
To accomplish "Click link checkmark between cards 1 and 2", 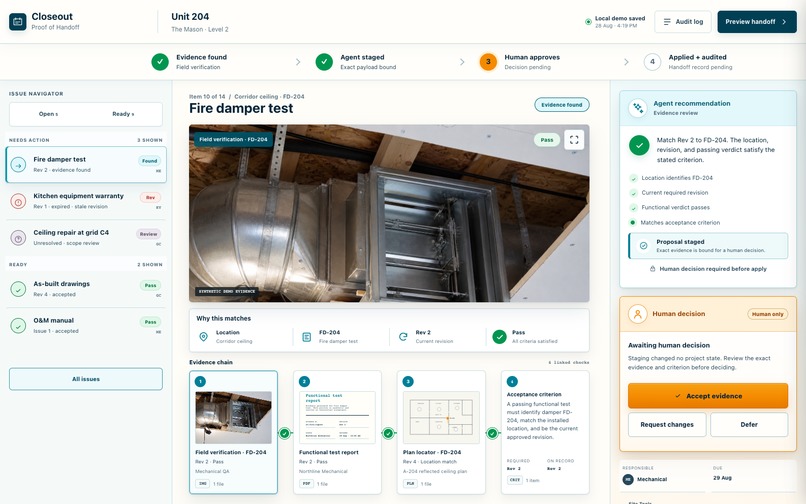I will click(x=285, y=434).
